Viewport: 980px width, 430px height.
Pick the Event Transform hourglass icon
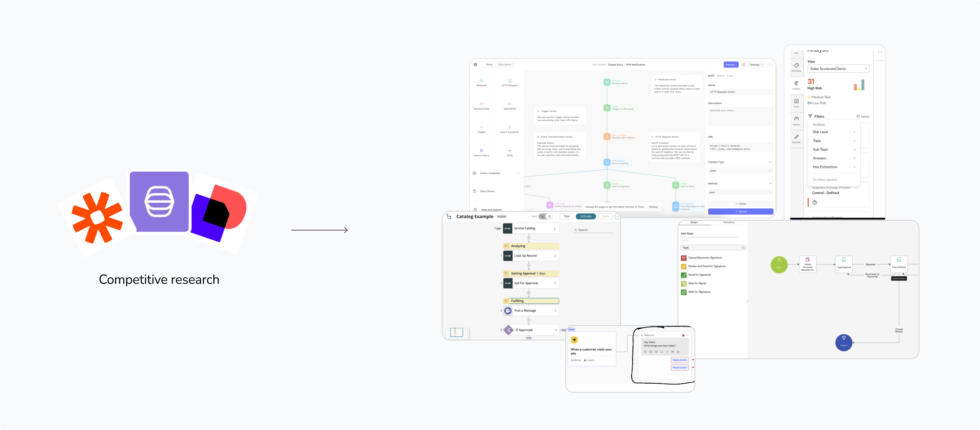[x=510, y=127]
